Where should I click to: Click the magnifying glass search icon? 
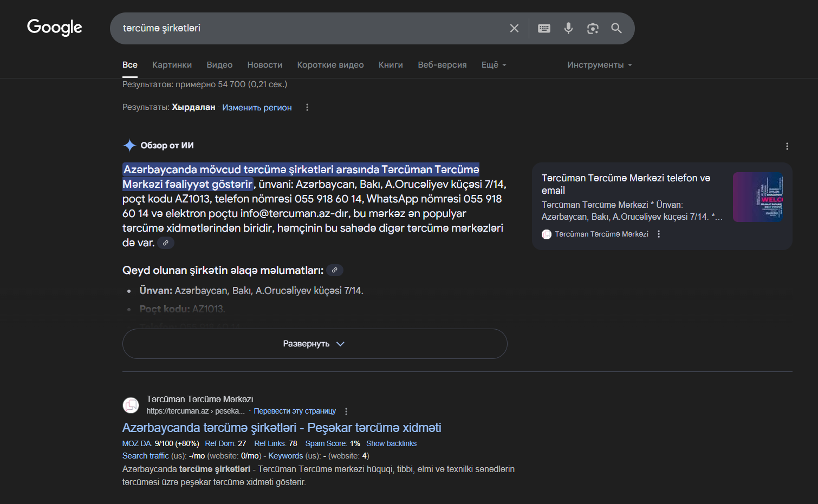coord(616,28)
